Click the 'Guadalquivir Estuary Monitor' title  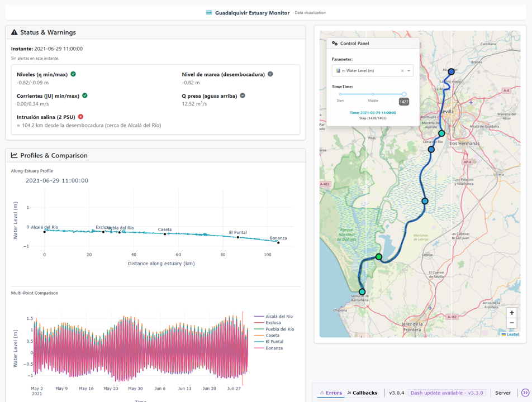252,13
